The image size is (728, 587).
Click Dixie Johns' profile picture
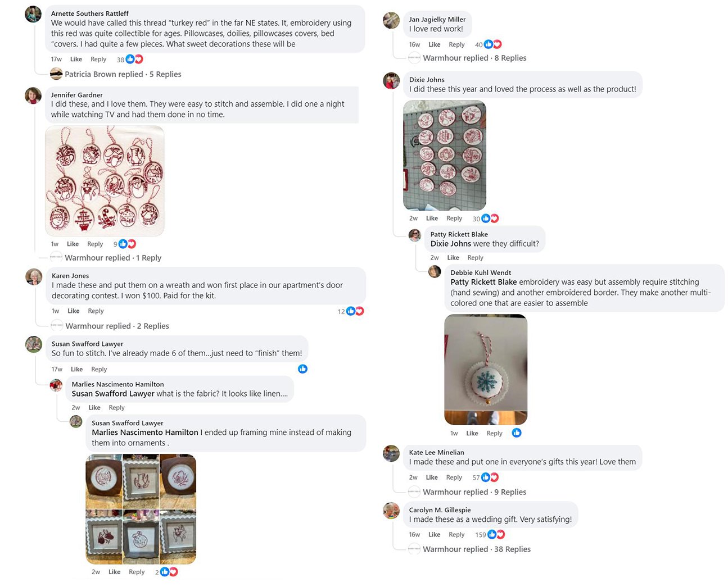pyautogui.click(x=391, y=81)
